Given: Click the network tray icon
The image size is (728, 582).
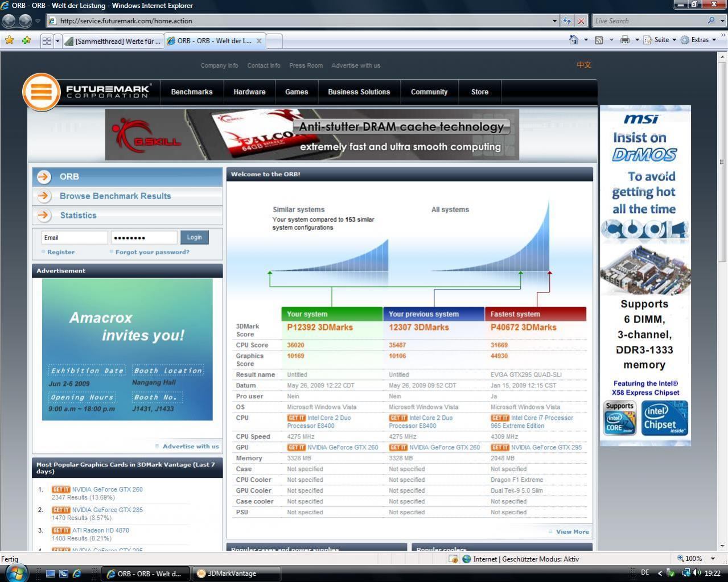Looking at the screenshot, I should point(686,573).
